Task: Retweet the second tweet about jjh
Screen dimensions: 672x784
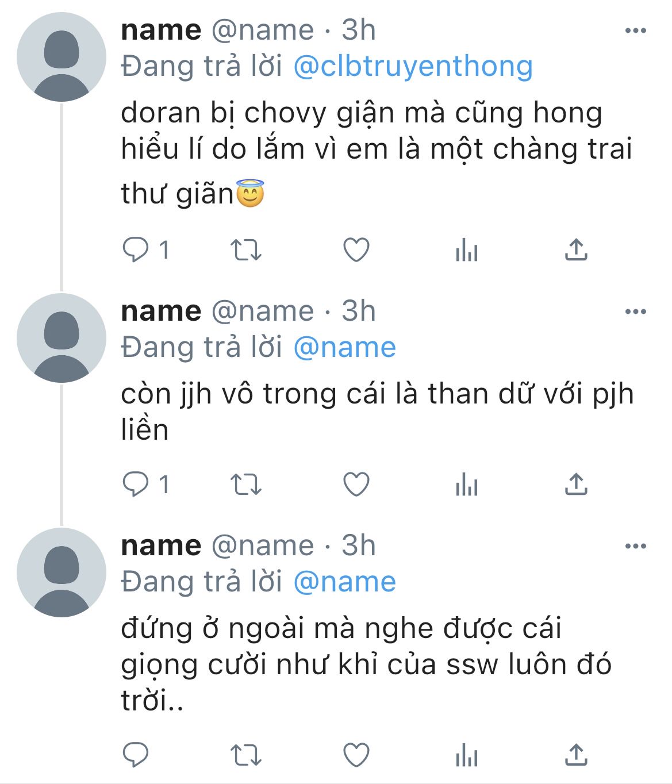Action: click(246, 485)
